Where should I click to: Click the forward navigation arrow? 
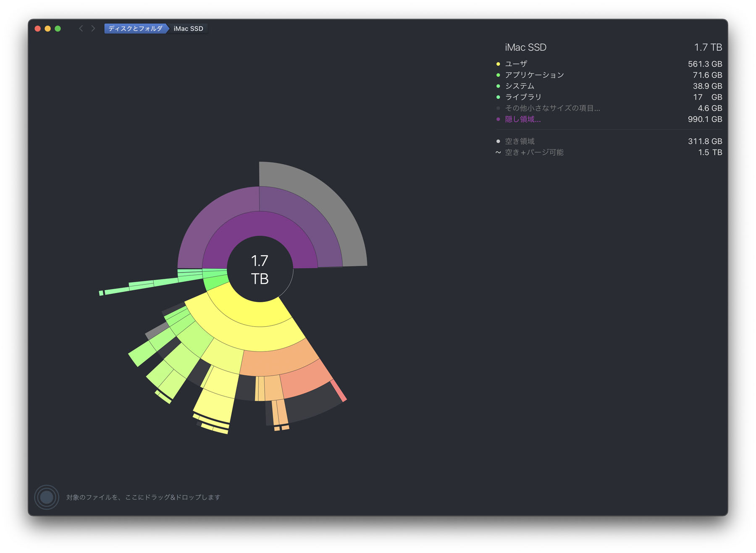pos(93,29)
